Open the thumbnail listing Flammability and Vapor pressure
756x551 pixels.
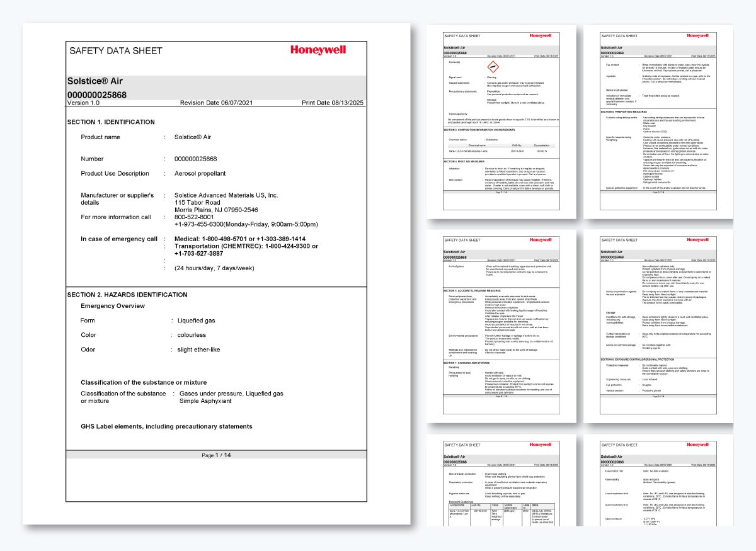pyautogui.click(x=658, y=480)
